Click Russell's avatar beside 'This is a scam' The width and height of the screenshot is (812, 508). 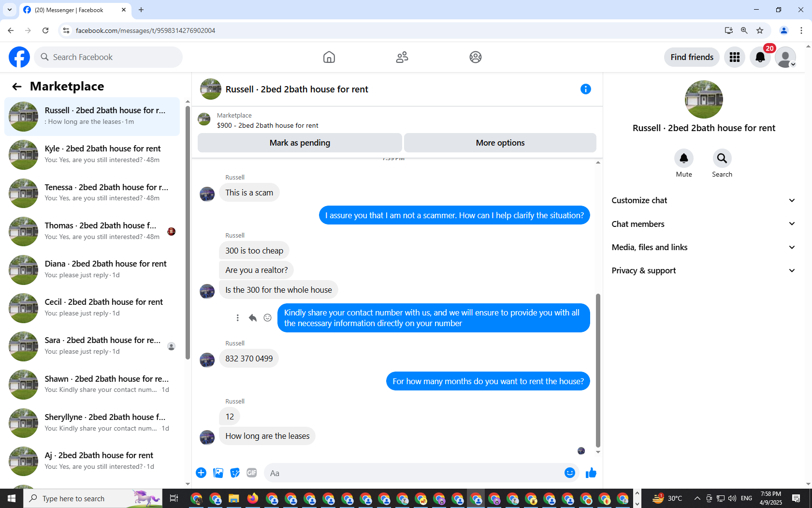[x=207, y=194]
